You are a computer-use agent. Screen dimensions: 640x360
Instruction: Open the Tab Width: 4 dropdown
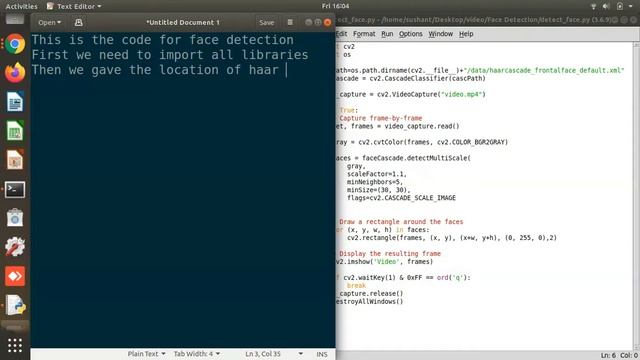pyautogui.click(x=197, y=354)
